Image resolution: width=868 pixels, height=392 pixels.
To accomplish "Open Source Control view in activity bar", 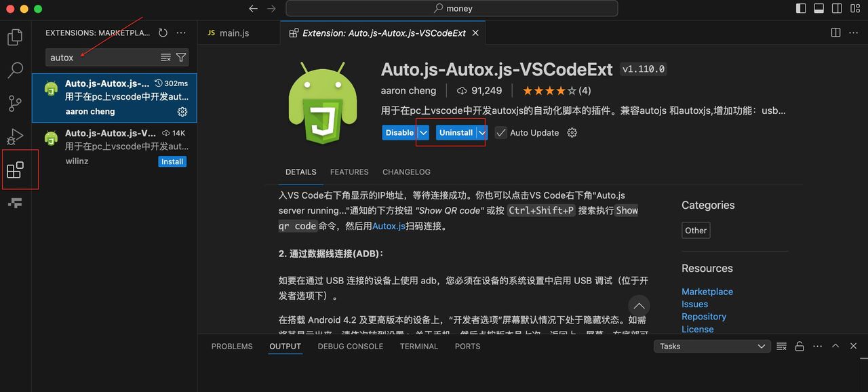I will [15, 103].
